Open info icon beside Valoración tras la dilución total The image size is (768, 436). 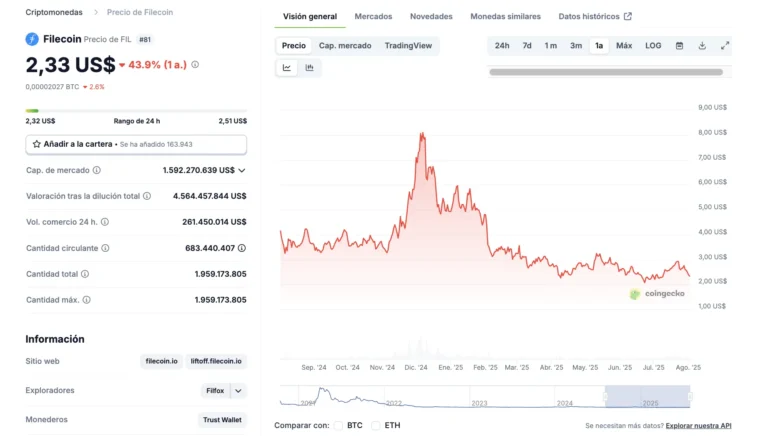click(147, 196)
